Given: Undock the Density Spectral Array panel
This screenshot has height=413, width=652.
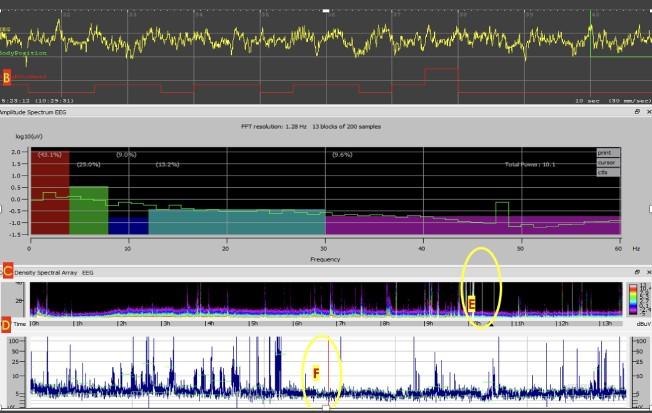Looking at the screenshot, I should pos(637,272).
